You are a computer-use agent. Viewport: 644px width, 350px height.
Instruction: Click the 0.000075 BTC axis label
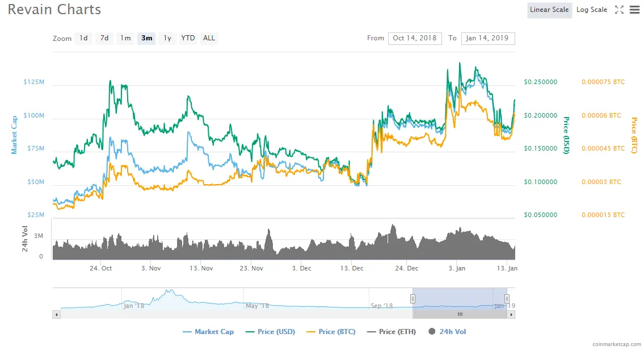603,82
